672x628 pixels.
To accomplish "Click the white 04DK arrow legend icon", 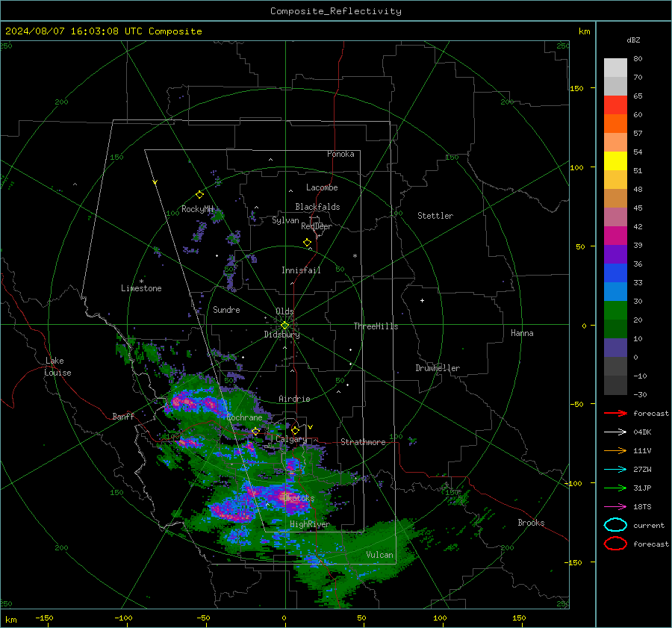I will coord(615,432).
